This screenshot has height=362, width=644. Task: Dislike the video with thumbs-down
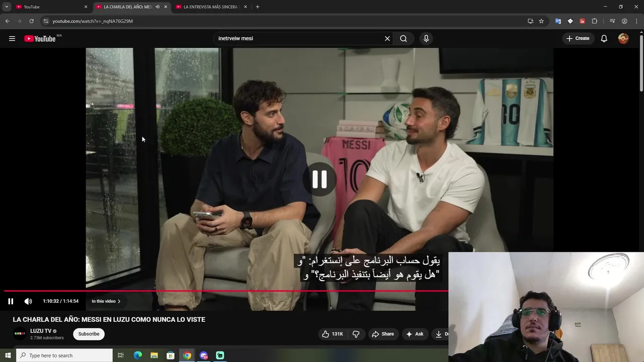[x=356, y=334]
